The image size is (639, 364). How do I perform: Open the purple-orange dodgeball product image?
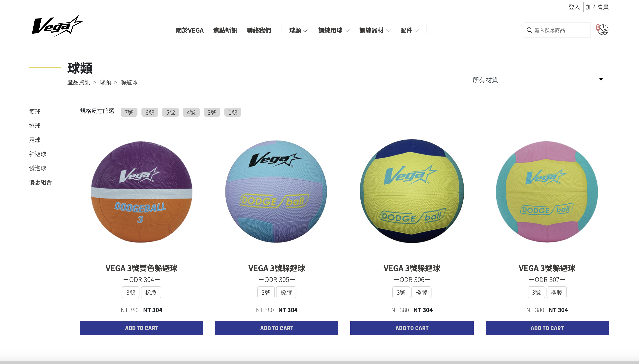point(141,192)
